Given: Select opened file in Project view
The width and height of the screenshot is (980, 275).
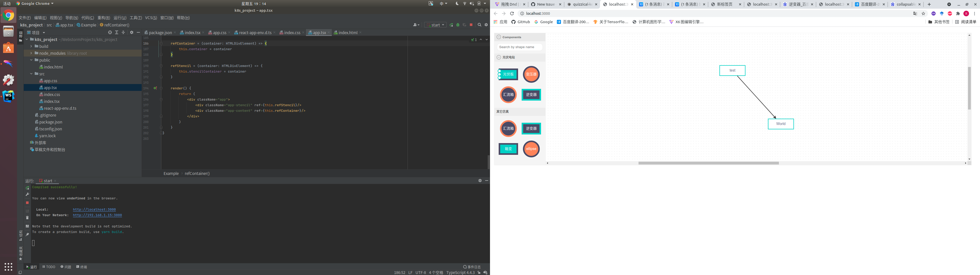Looking at the screenshot, I should [110, 32].
